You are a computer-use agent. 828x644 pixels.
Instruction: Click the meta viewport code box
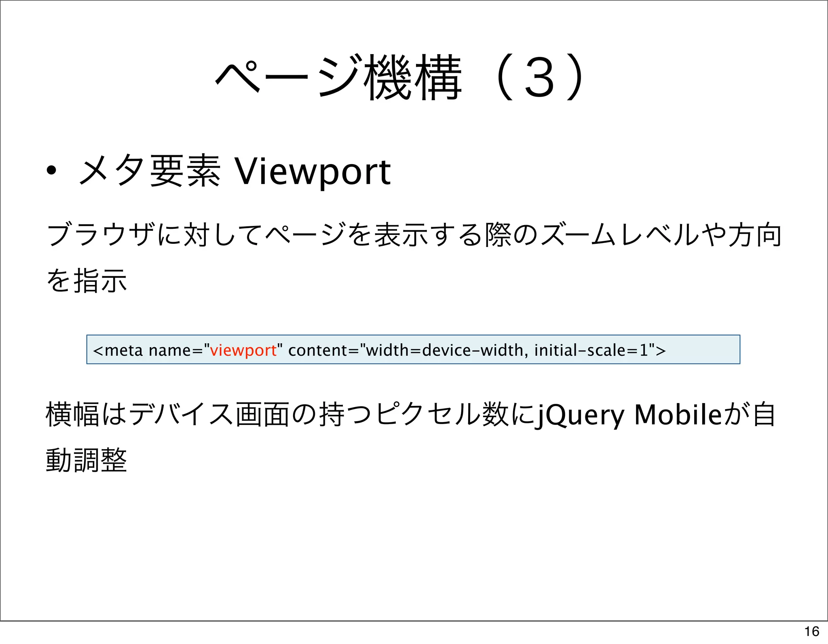pyautogui.click(x=413, y=349)
